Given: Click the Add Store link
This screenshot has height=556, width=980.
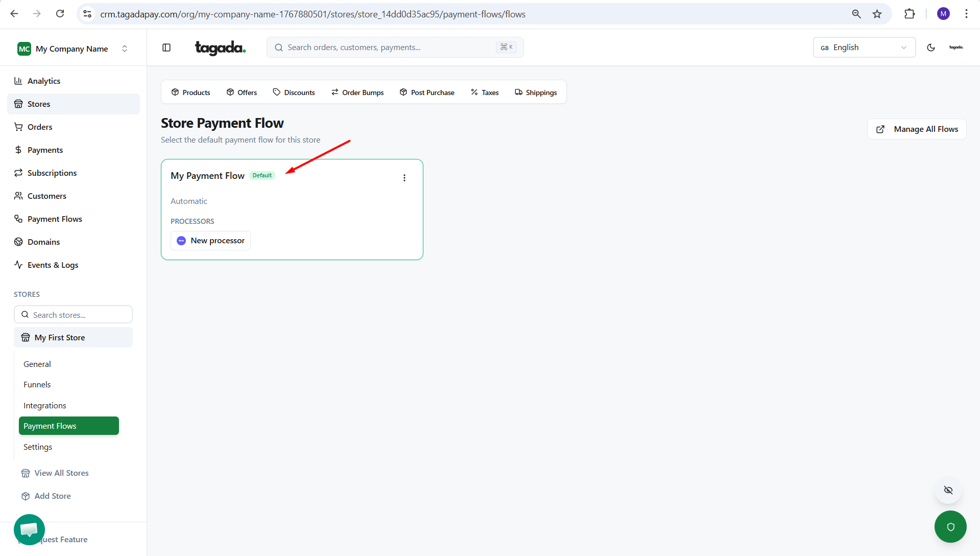Looking at the screenshot, I should (x=53, y=496).
